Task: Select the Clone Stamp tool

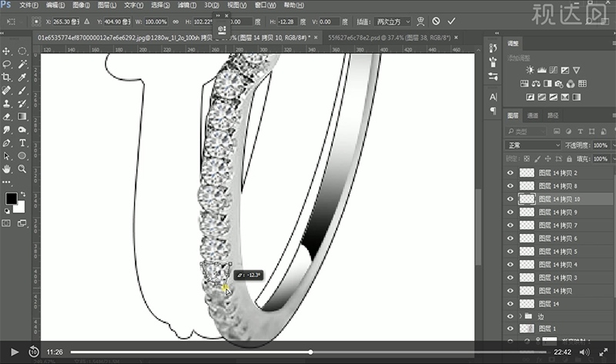Action: click(x=6, y=104)
